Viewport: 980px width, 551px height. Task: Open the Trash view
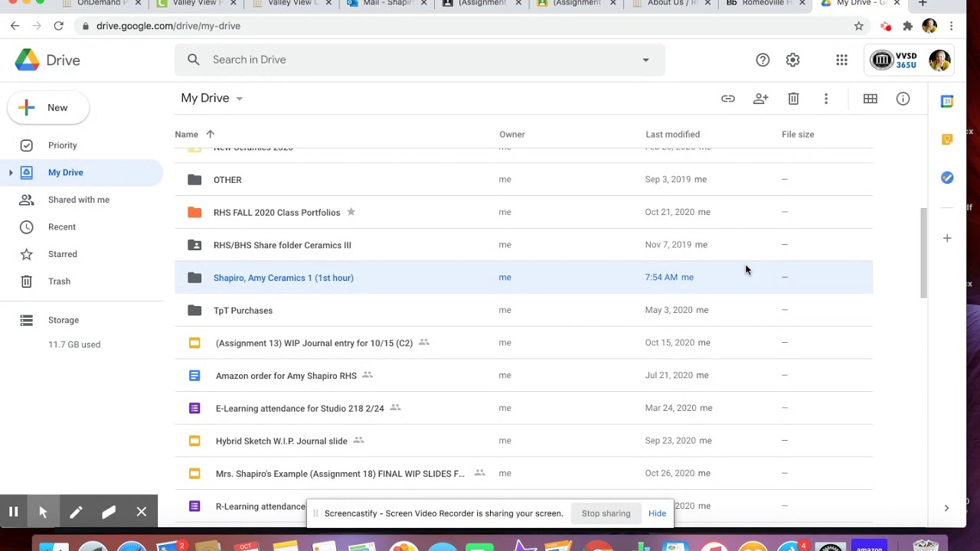point(59,282)
